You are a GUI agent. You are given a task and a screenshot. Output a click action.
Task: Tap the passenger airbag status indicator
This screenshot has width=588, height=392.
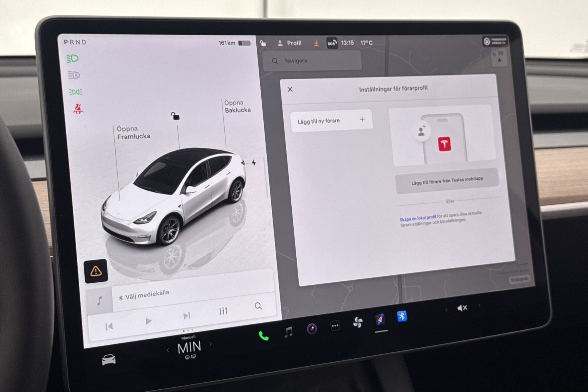point(495,41)
